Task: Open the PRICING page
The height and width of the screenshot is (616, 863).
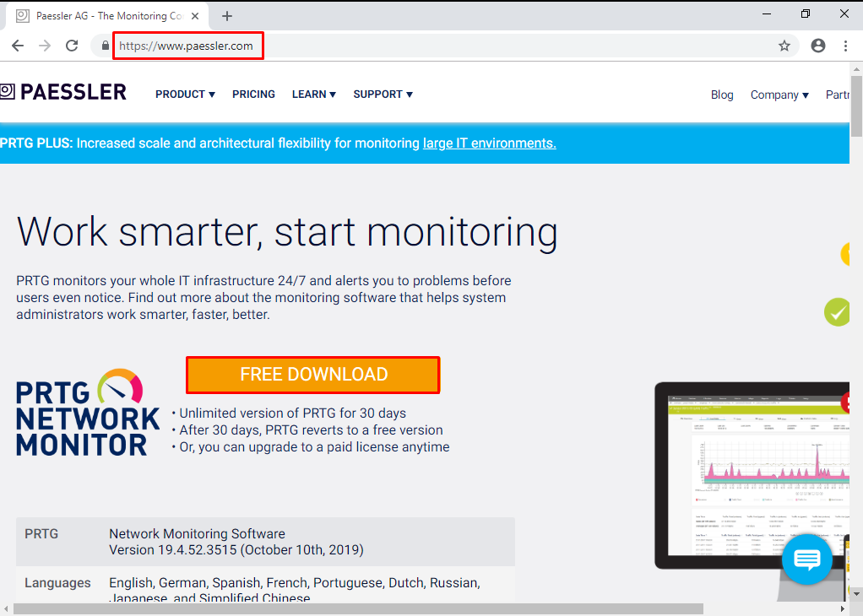Action: (x=253, y=94)
